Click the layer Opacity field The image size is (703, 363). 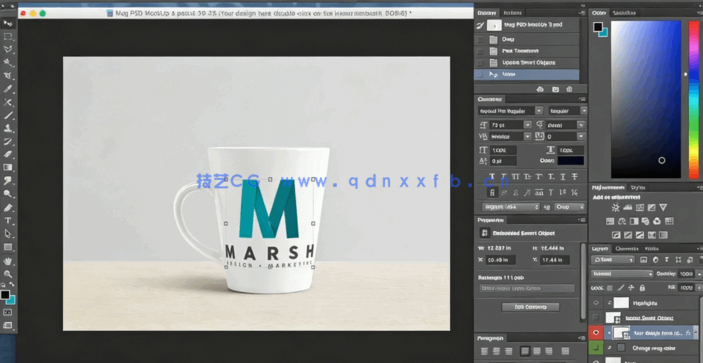coord(686,273)
